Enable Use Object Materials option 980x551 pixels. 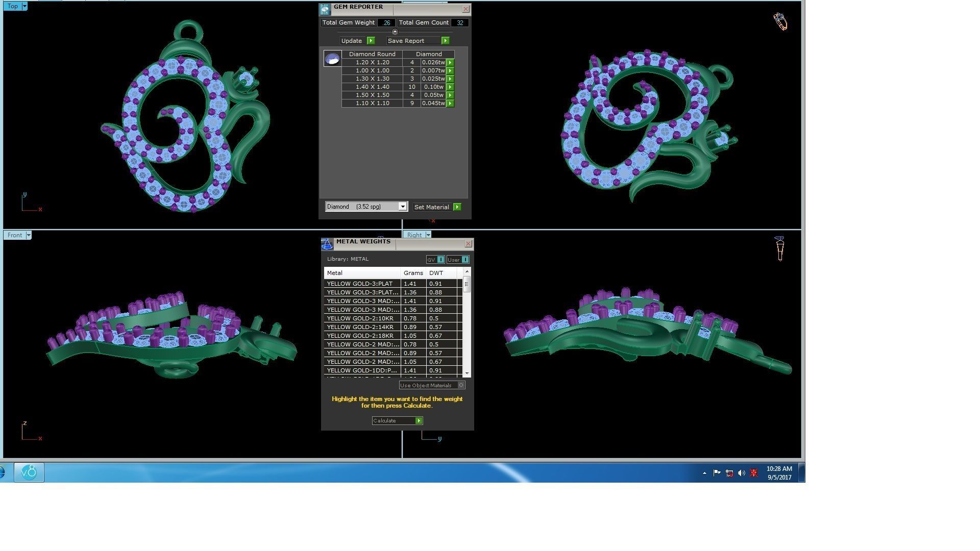point(461,385)
